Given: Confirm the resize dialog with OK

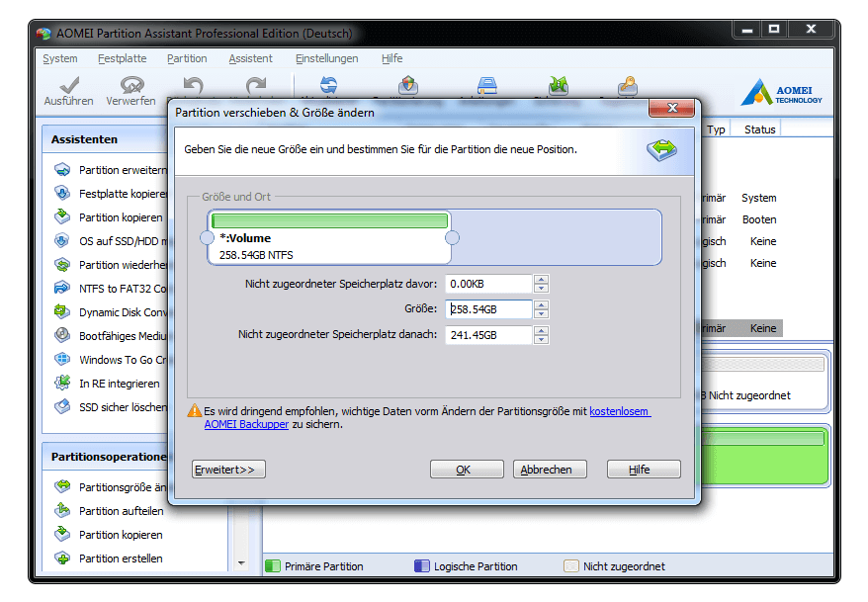Looking at the screenshot, I should [467, 470].
